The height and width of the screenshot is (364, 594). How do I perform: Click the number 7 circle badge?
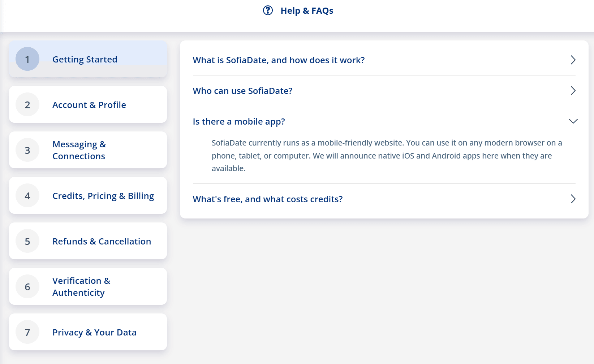pyautogui.click(x=27, y=332)
